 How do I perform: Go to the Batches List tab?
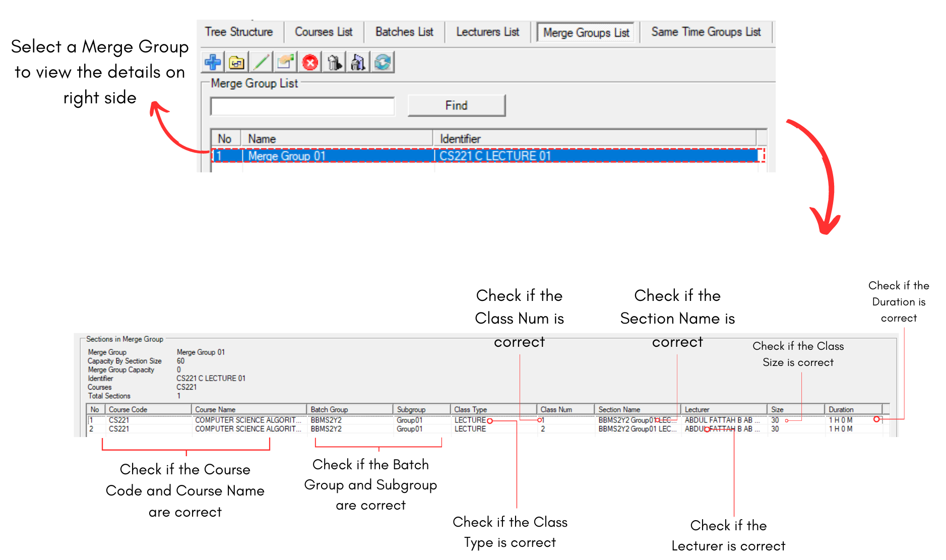pyautogui.click(x=404, y=32)
